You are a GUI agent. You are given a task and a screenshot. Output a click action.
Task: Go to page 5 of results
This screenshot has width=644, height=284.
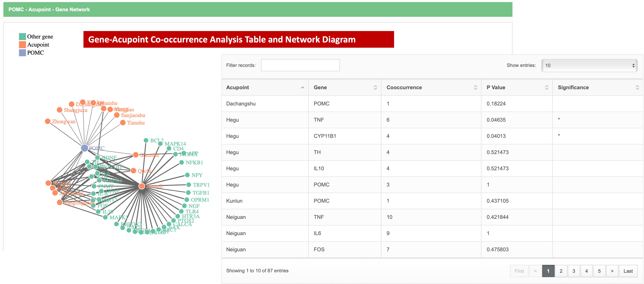(x=599, y=271)
